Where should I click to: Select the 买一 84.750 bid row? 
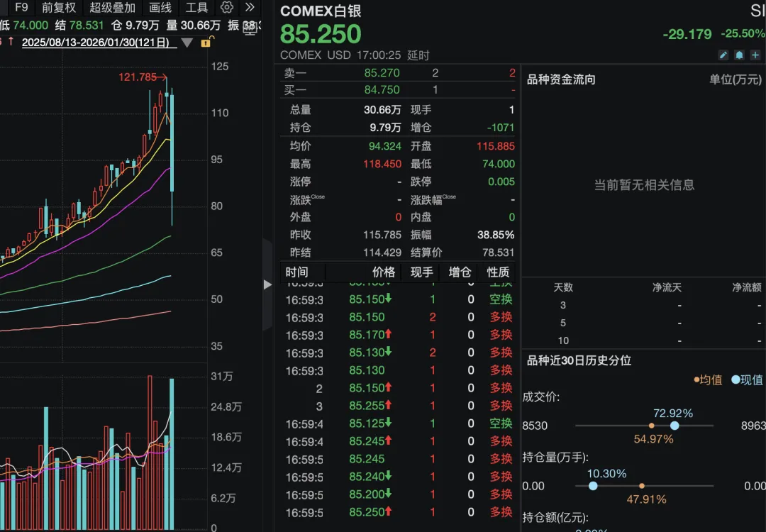pos(399,90)
